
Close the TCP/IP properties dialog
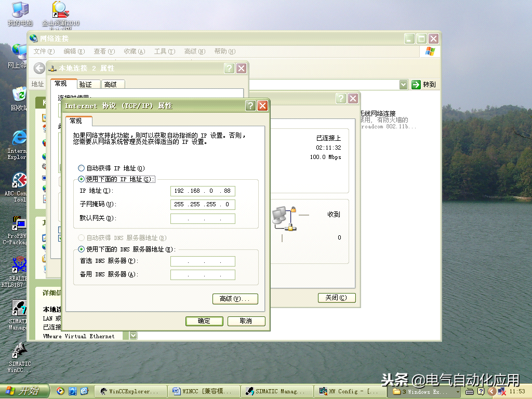262,106
